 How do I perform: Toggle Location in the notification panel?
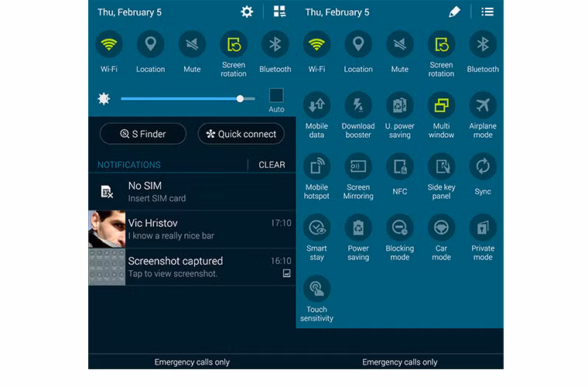pos(150,44)
